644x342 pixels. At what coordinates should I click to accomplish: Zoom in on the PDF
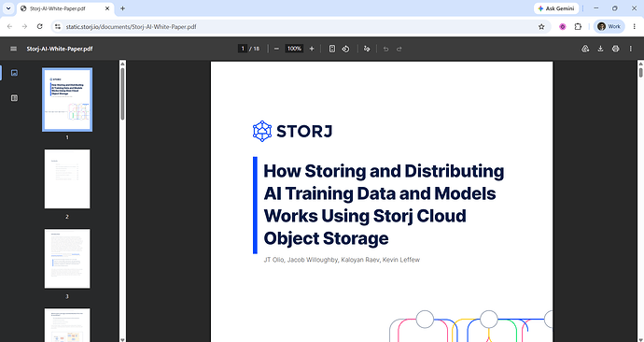pos(312,49)
